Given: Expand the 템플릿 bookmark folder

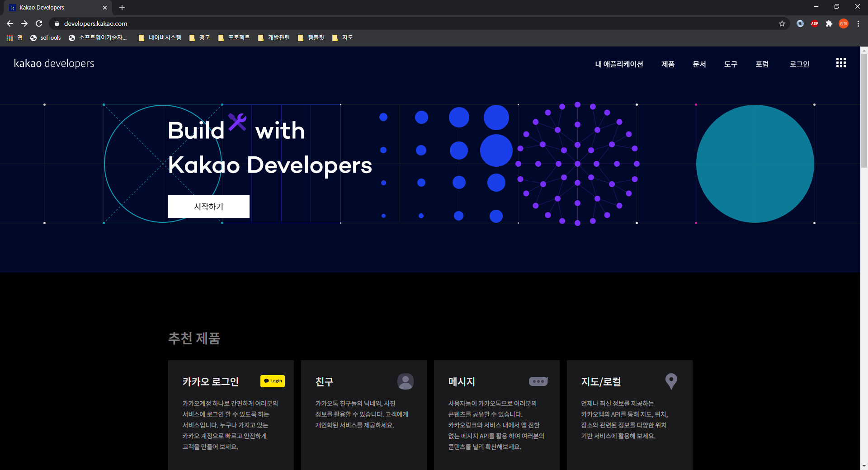Looking at the screenshot, I should click(311, 38).
